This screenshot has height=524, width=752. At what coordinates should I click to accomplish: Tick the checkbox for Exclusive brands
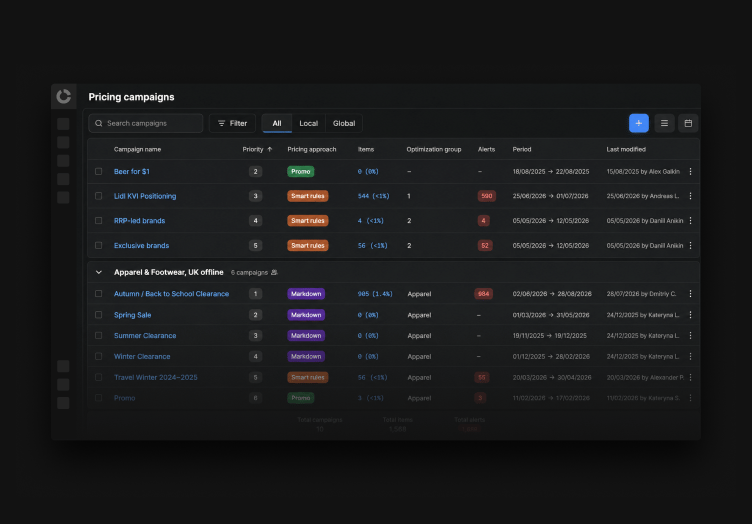(x=98, y=245)
